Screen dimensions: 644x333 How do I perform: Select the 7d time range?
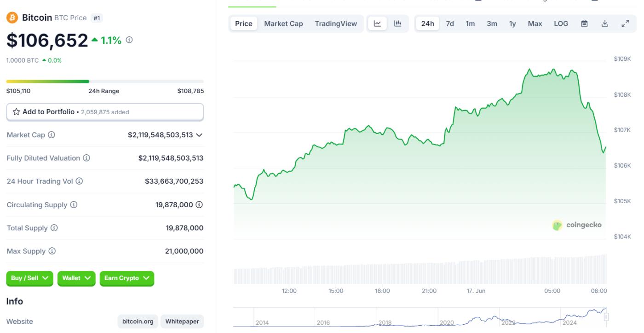tap(450, 23)
